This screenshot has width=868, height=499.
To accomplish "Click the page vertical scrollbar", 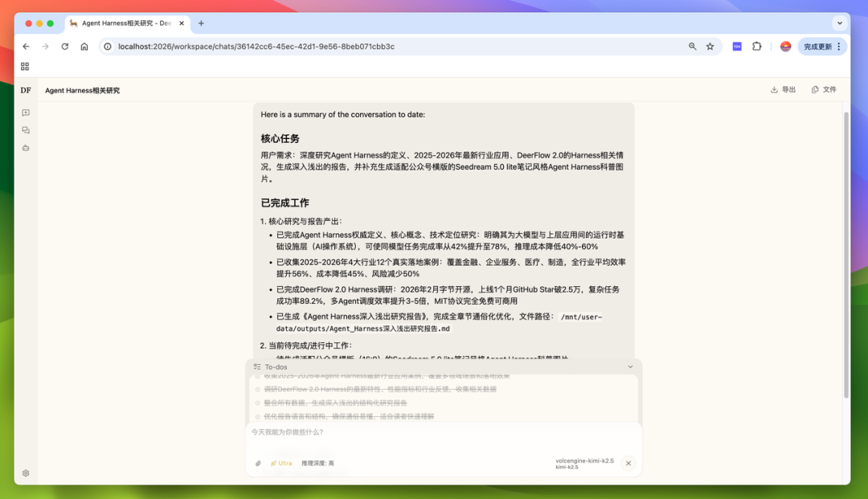I will [x=845, y=255].
